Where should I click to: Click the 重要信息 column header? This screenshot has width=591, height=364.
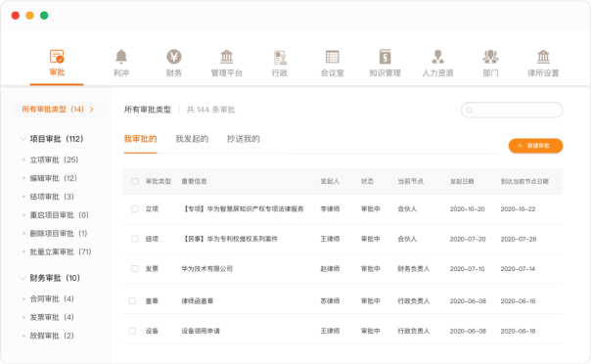click(x=194, y=181)
